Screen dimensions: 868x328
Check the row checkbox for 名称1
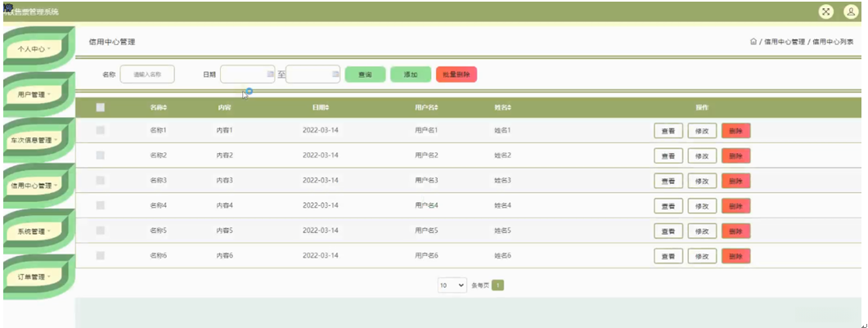(x=100, y=130)
